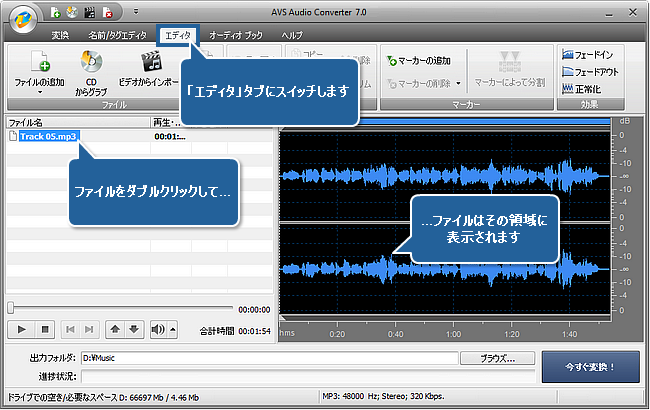Click the playback position slider handle
Viewport: 650px width, 410px height.
(x=11, y=308)
